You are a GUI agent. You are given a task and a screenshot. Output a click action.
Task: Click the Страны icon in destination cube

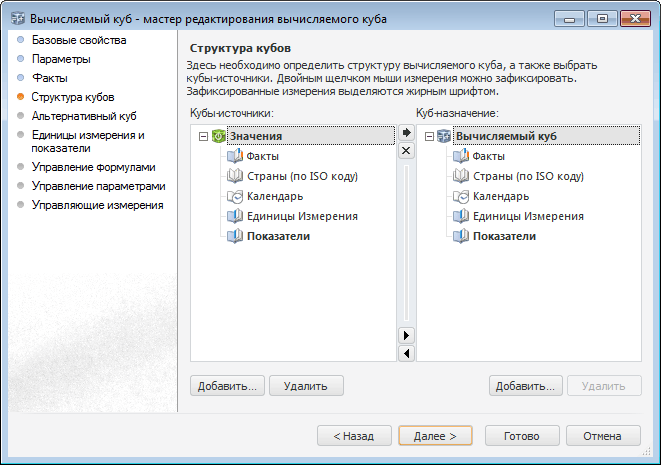[460, 176]
